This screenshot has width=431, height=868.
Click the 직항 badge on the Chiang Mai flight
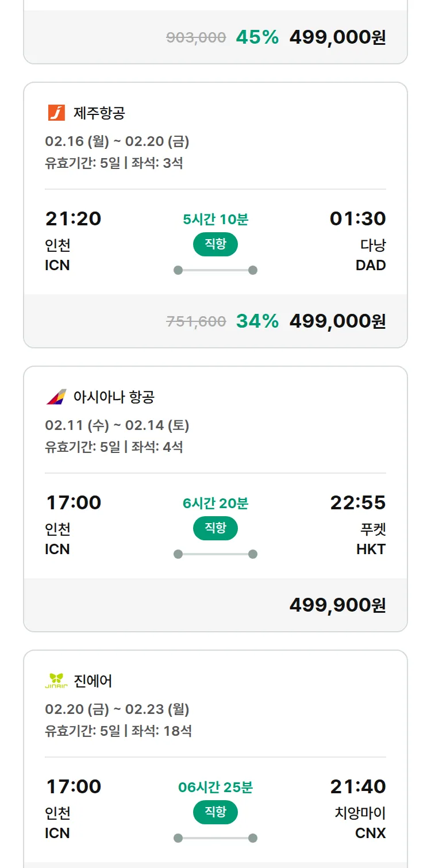point(215,812)
